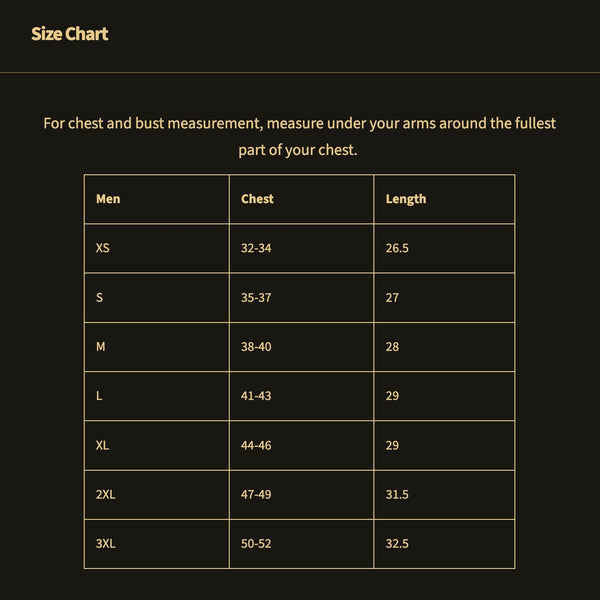Click the 38-40 chest measurement
Viewport: 600px width, 600px height.
click(256, 346)
